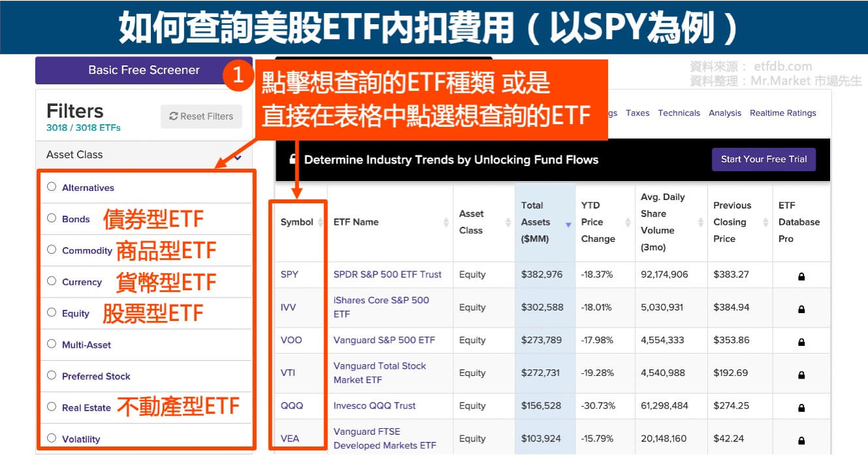
Task: Click QQQ share volume 61,298,484
Action: coord(664,405)
